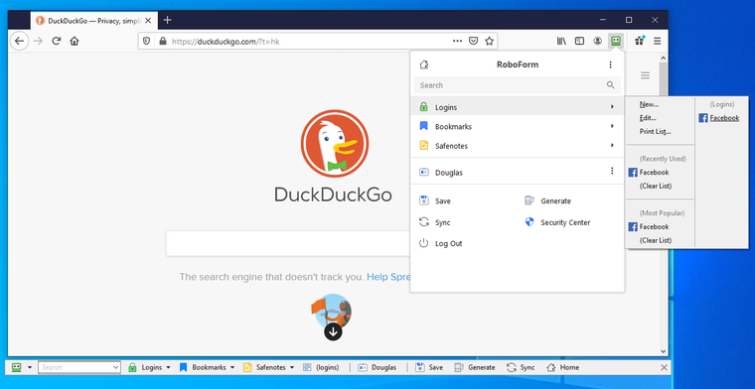The image size is (755, 389).
Task: Clear the Most Popular list
Action: point(655,240)
